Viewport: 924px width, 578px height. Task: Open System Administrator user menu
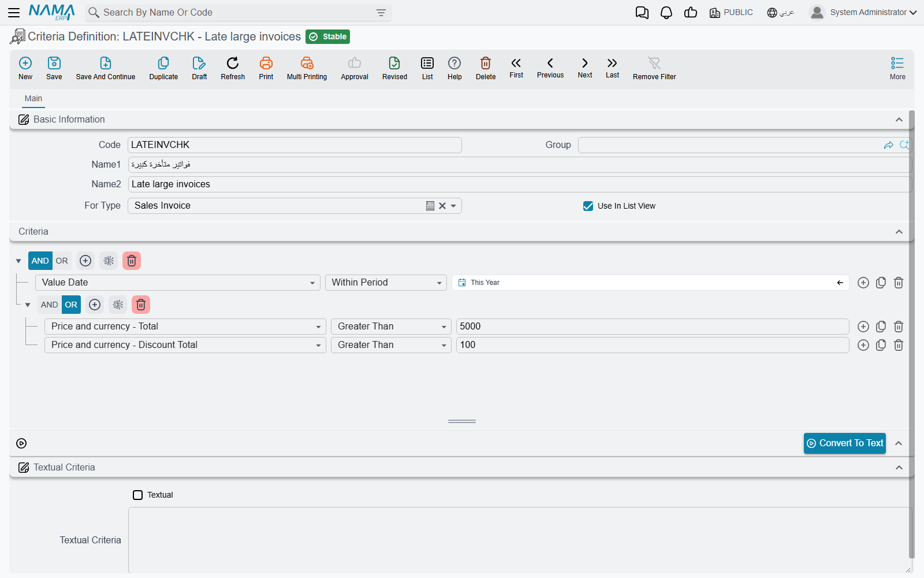[863, 13]
